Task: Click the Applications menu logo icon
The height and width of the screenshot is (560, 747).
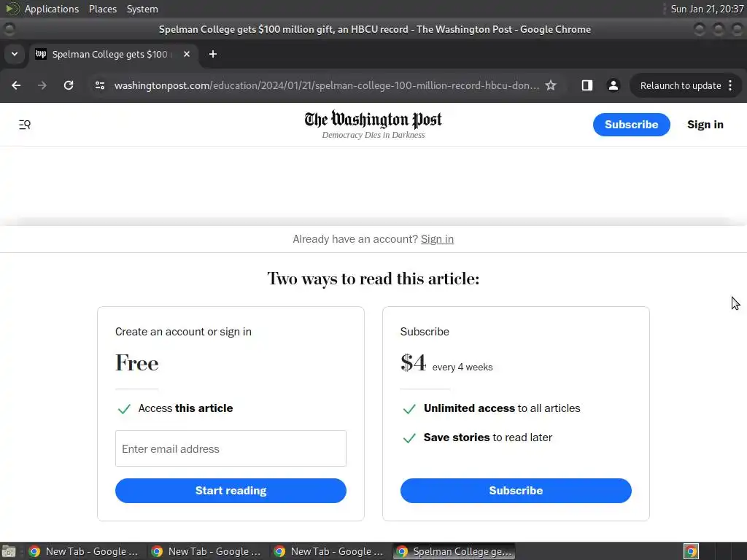Action: coord(12,9)
